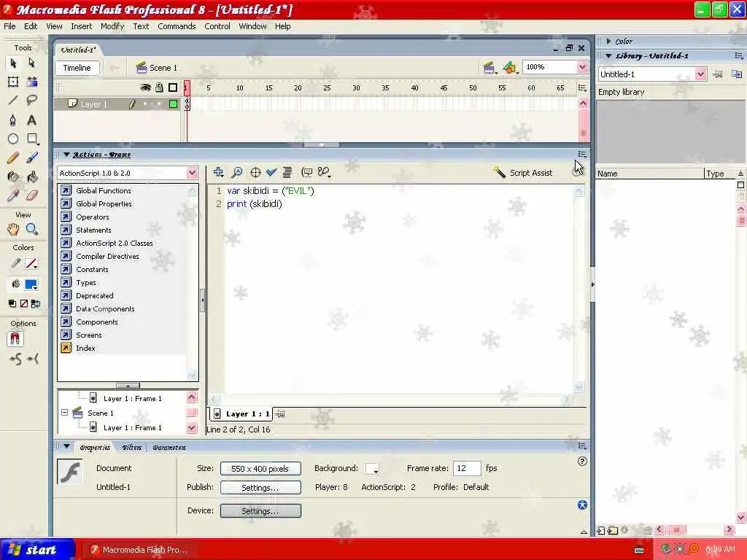Open the Modify menu
747x560 pixels.
point(112,26)
